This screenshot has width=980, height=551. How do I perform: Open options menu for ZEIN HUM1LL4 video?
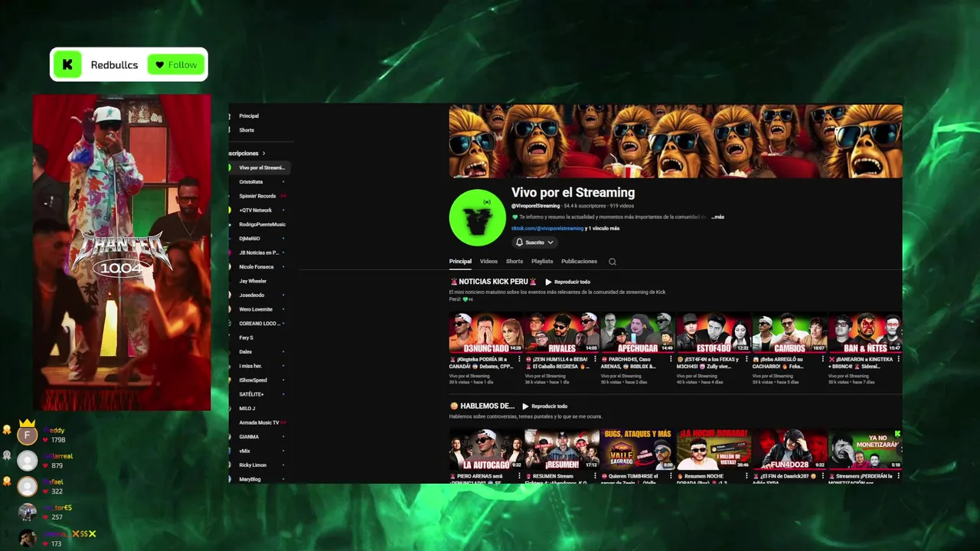pos(595,359)
